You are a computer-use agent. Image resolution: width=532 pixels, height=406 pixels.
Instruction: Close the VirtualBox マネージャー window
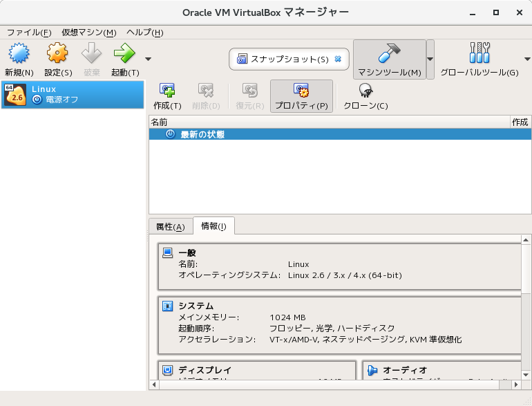pos(520,12)
